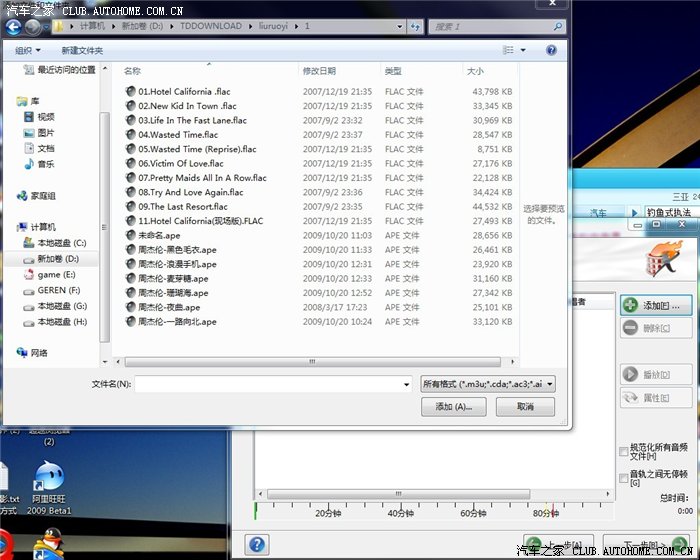Screen dimensions: 700x560
Task: Enable 规范化所有音频文件 checkbox
Action: (624, 451)
